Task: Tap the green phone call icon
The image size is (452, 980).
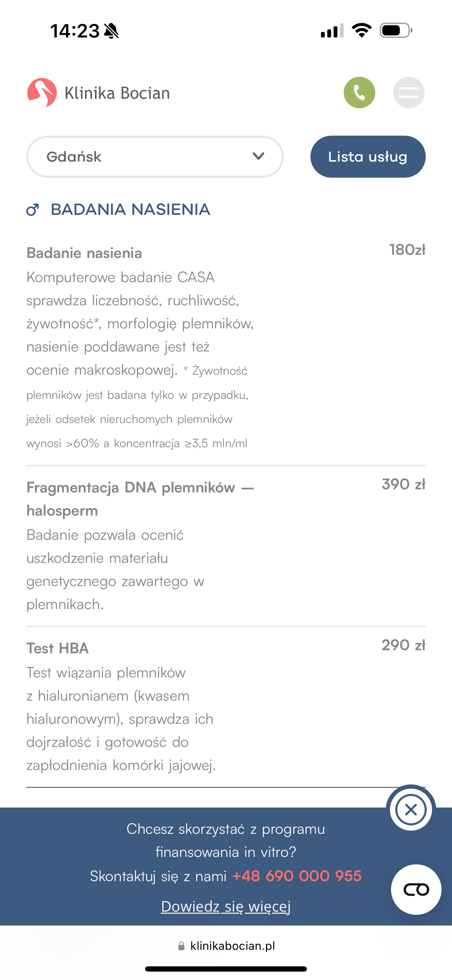Action: [x=359, y=93]
